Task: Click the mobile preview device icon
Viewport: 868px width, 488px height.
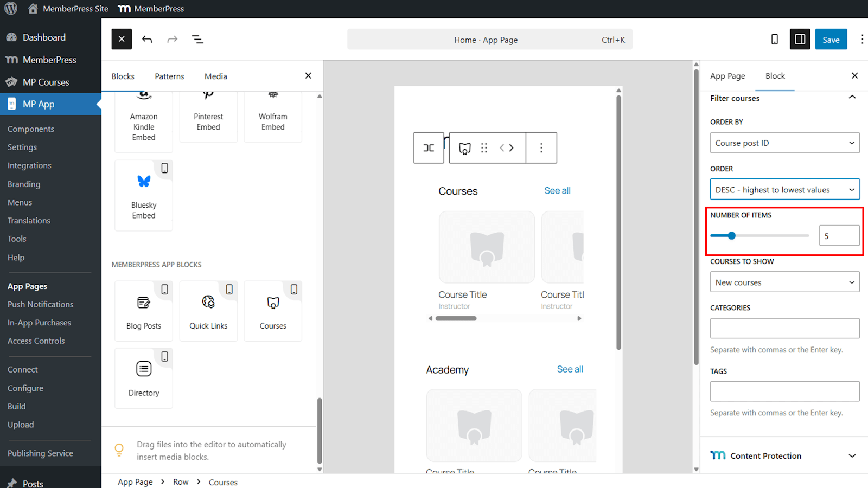Action: (774, 39)
